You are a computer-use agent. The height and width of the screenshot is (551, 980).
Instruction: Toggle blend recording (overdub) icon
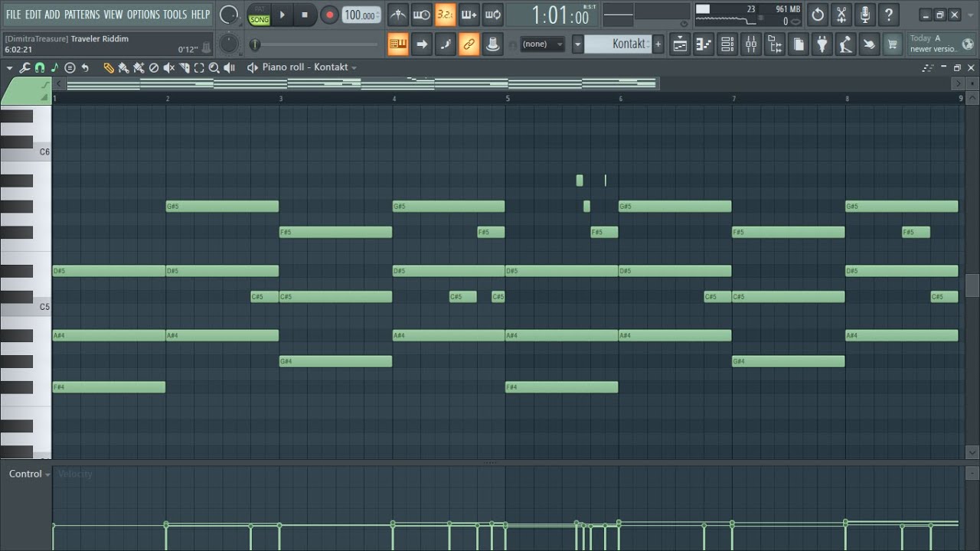469,15
